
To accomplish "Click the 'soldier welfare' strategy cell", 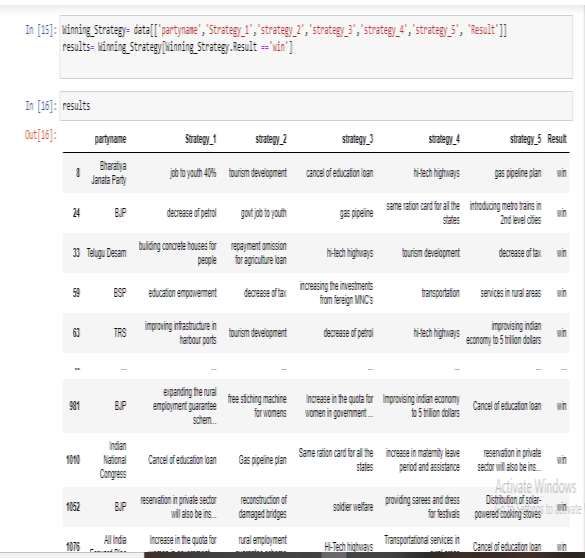I will 353,507.
